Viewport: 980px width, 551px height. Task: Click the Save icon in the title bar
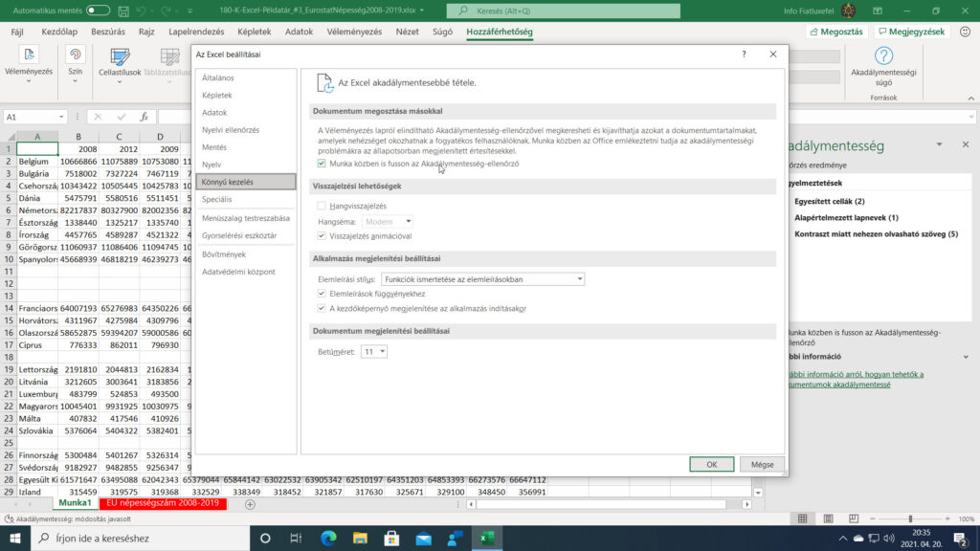pyautogui.click(x=123, y=11)
